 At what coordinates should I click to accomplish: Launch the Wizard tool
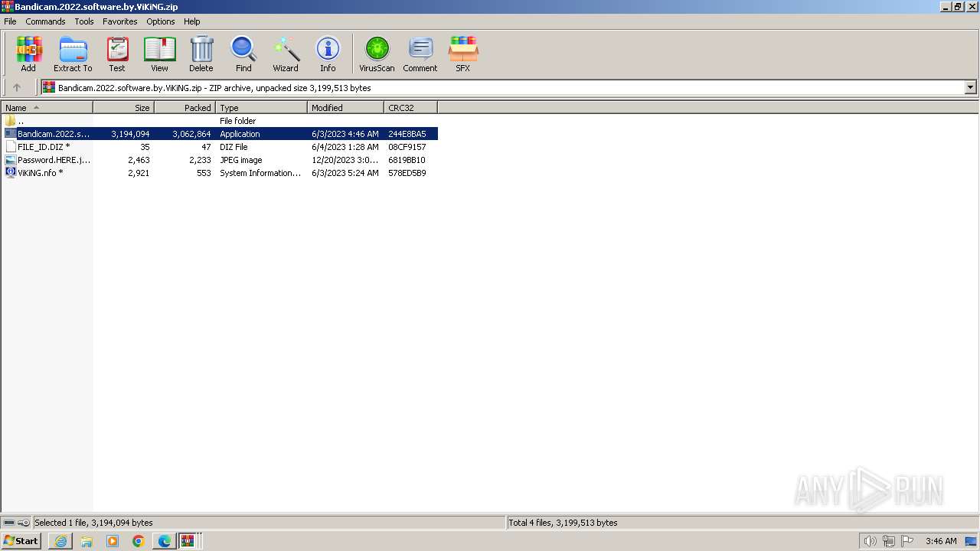286,54
